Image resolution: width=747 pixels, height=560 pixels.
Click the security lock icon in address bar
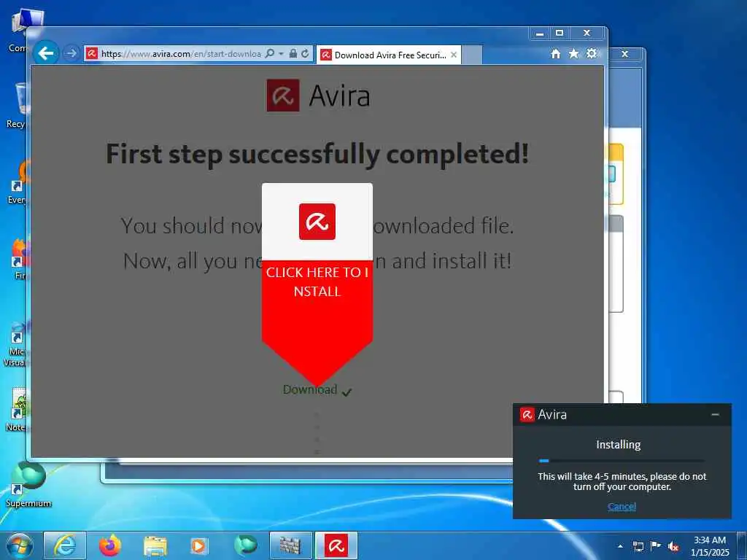coord(293,54)
